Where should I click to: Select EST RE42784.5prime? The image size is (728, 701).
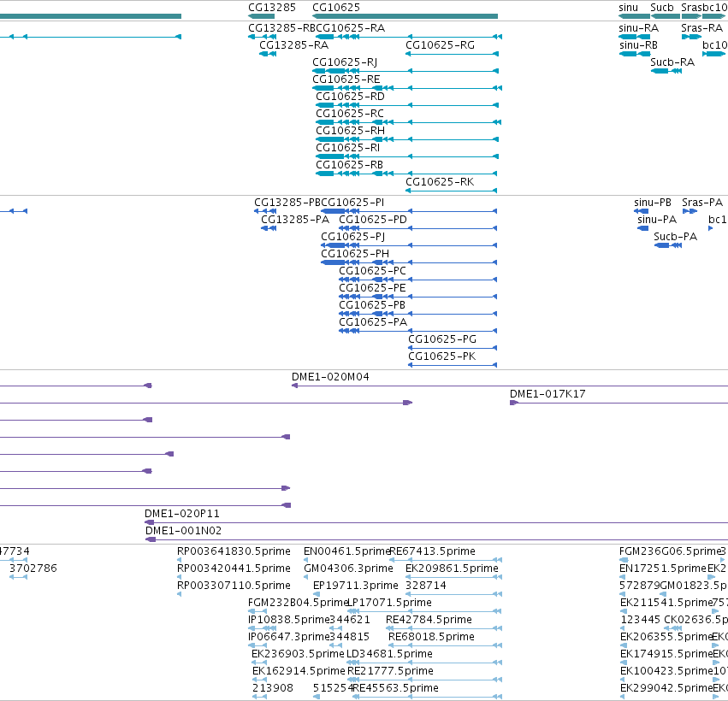[x=429, y=621]
